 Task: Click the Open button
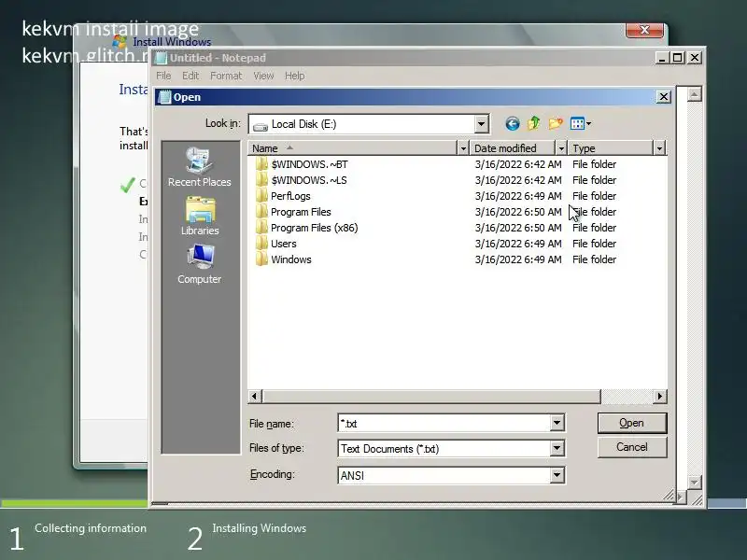[632, 423]
